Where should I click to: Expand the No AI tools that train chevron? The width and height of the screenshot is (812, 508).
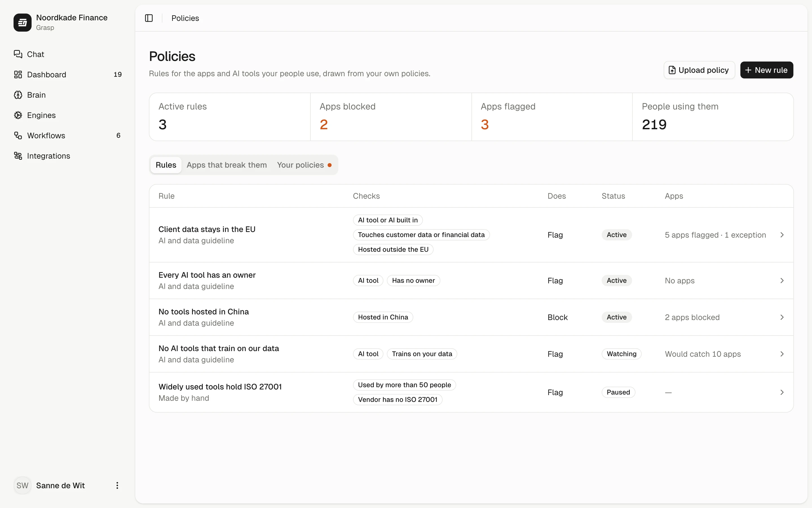pyautogui.click(x=782, y=354)
